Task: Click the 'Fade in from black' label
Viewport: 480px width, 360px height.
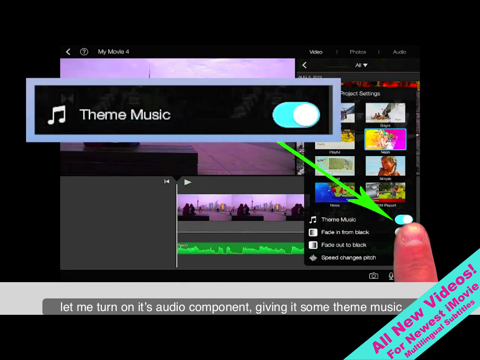Action: [x=345, y=232]
